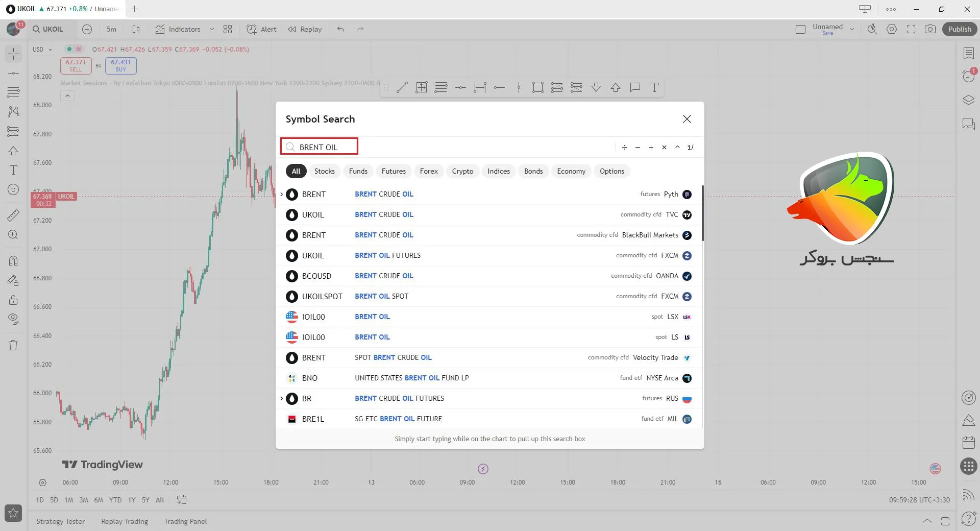
Task: Toggle the magnet mode icon
Action: coord(13,261)
